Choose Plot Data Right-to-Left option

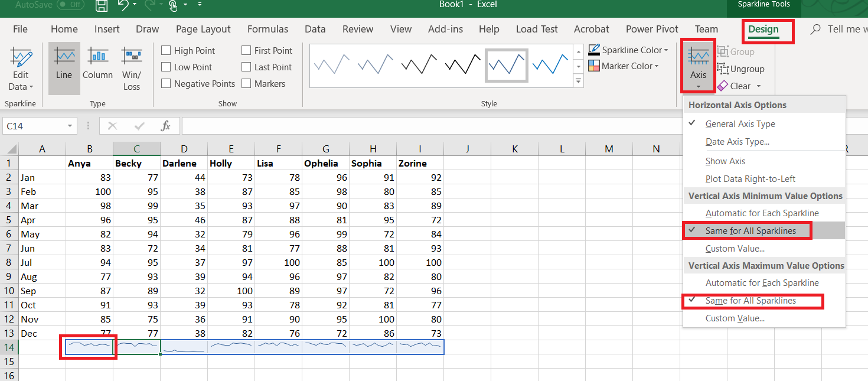pos(750,179)
